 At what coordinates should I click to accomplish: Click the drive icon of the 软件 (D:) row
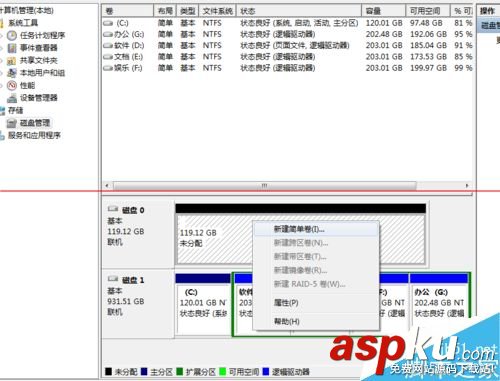(x=108, y=45)
